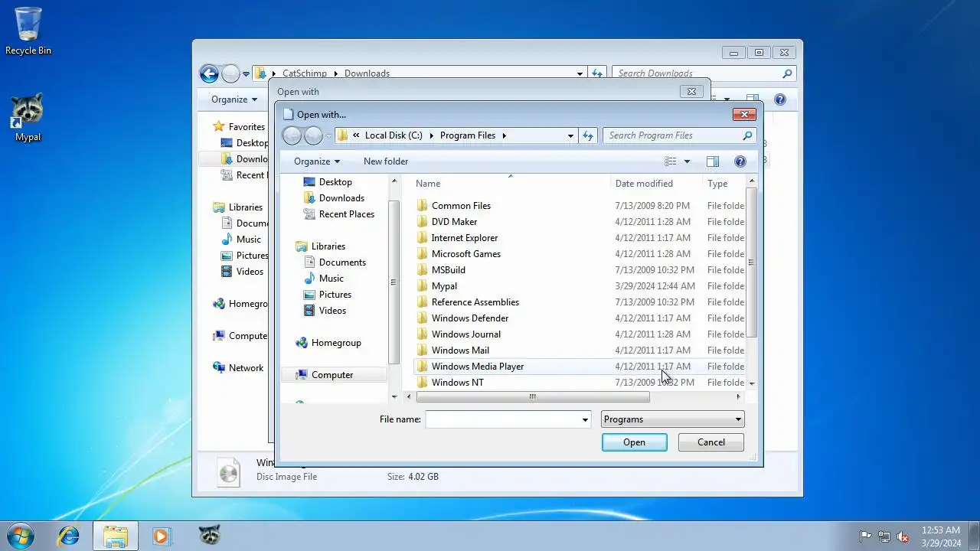Image resolution: width=980 pixels, height=551 pixels.
Task: Select the Windows Journal folder
Action: 465,334
